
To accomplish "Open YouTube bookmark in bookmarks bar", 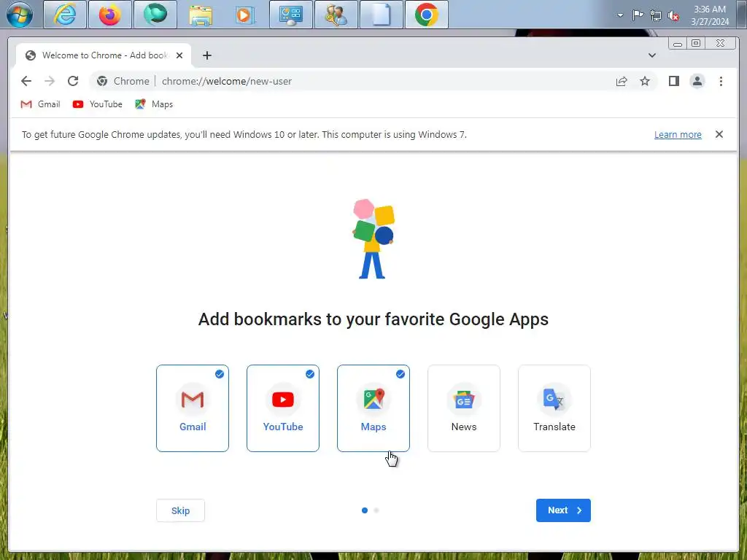I will click(x=98, y=104).
